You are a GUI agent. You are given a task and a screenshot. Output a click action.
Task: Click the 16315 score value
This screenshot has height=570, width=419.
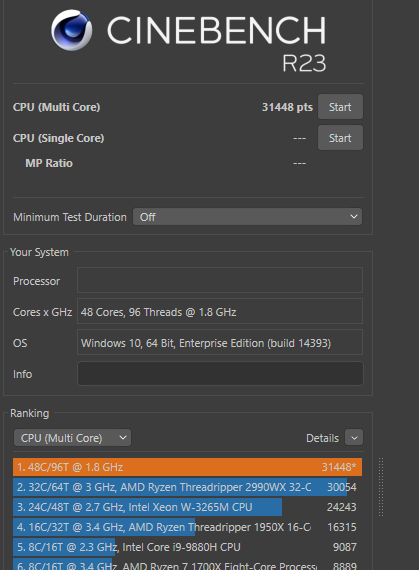tap(342, 527)
